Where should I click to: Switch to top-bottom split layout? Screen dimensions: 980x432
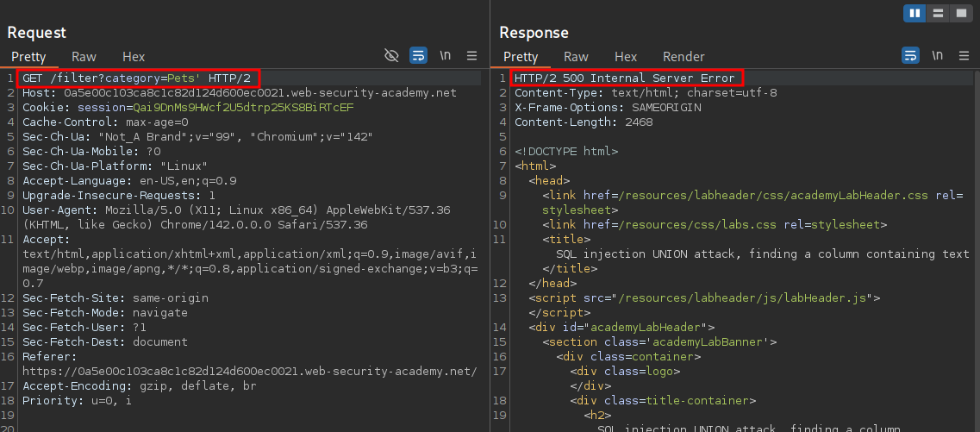[937, 13]
